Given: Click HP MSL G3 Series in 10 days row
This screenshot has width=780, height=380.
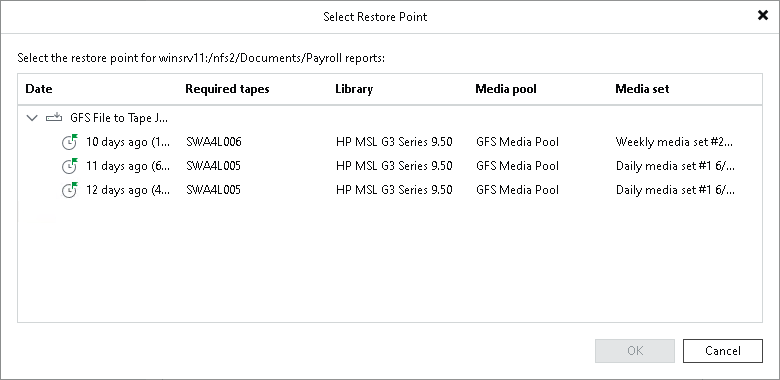Looking at the screenshot, I should click(394, 142).
